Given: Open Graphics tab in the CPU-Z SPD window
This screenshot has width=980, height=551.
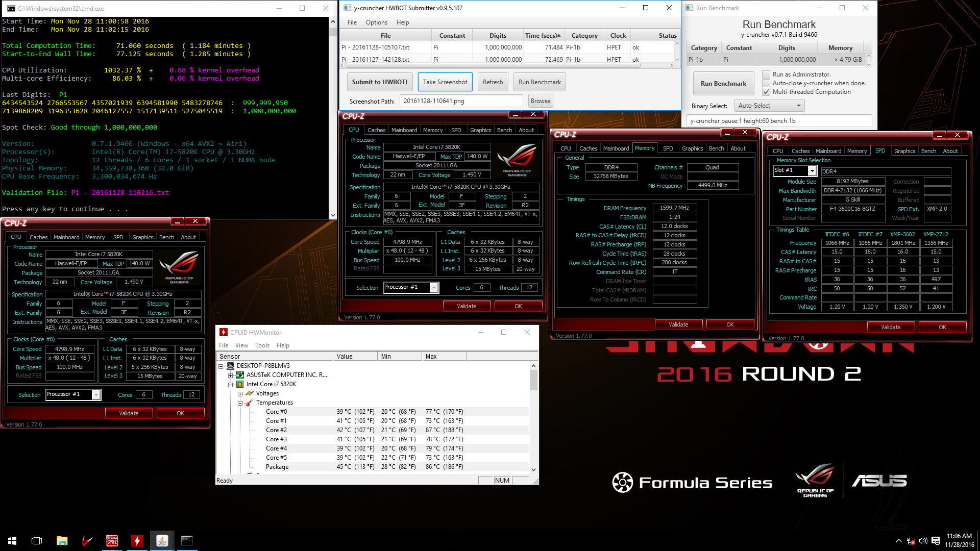Looking at the screenshot, I should [904, 151].
